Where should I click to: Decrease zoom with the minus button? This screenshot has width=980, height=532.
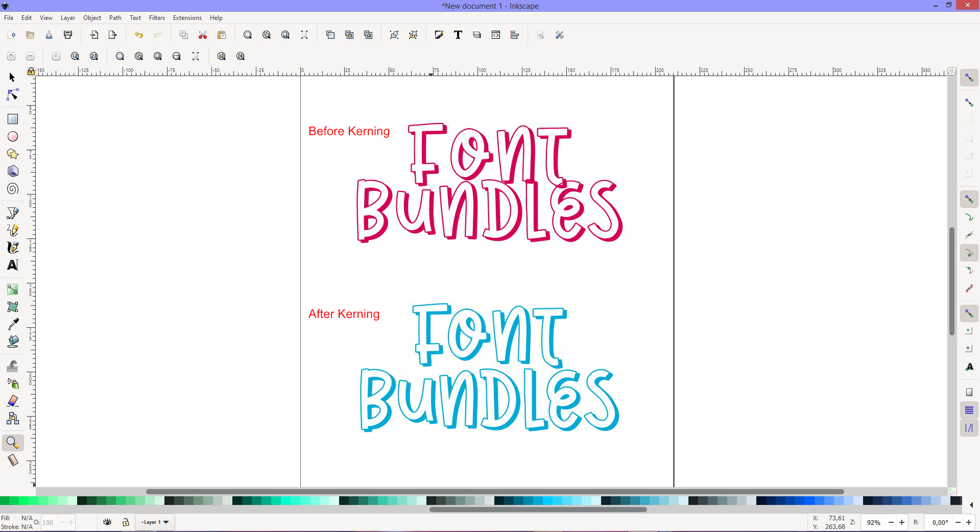[891, 522]
